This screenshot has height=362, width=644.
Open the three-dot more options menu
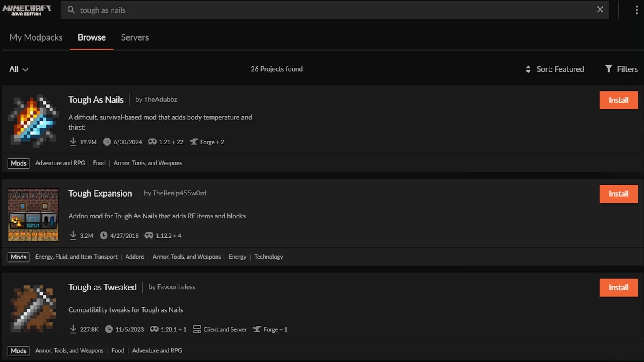coord(636,10)
